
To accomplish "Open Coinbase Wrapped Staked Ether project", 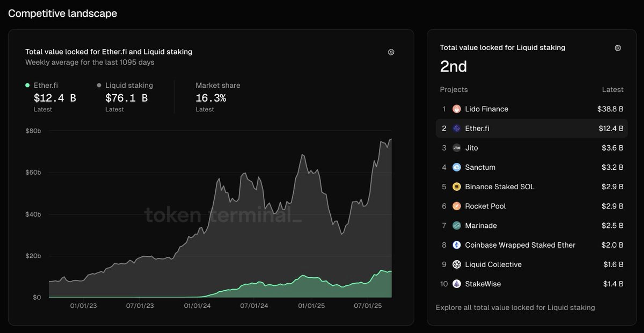I will pos(520,245).
